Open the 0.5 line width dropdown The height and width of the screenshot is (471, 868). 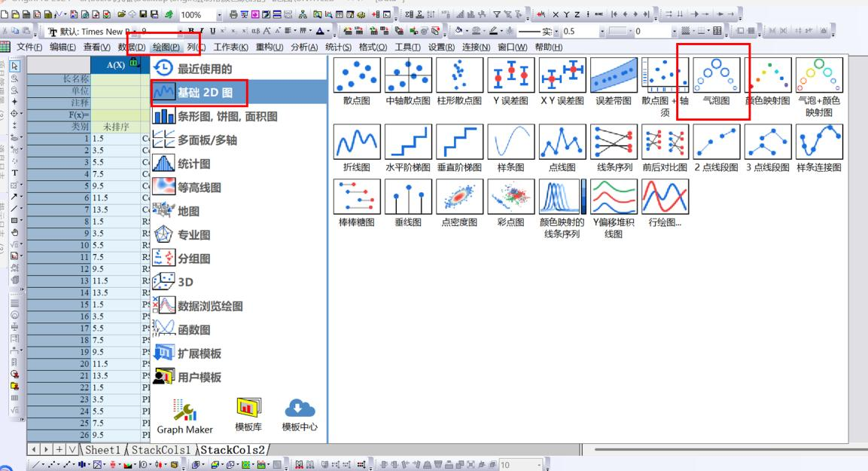(x=602, y=32)
